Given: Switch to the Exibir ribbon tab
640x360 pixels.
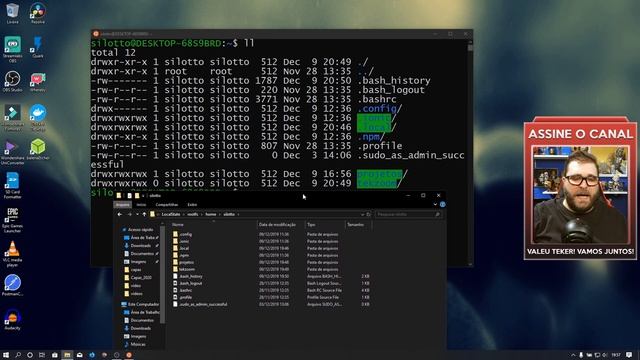Looking at the screenshot, I should pyautogui.click(x=192, y=204).
